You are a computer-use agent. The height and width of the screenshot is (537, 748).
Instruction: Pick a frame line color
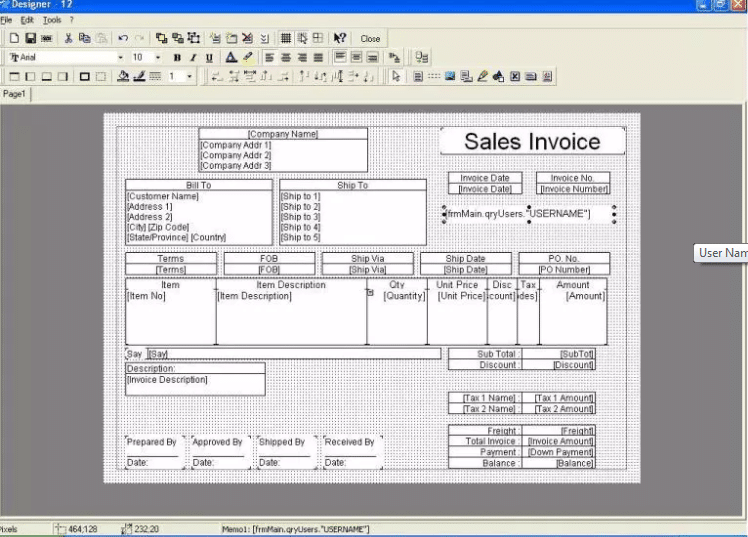click(x=139, y=76)
